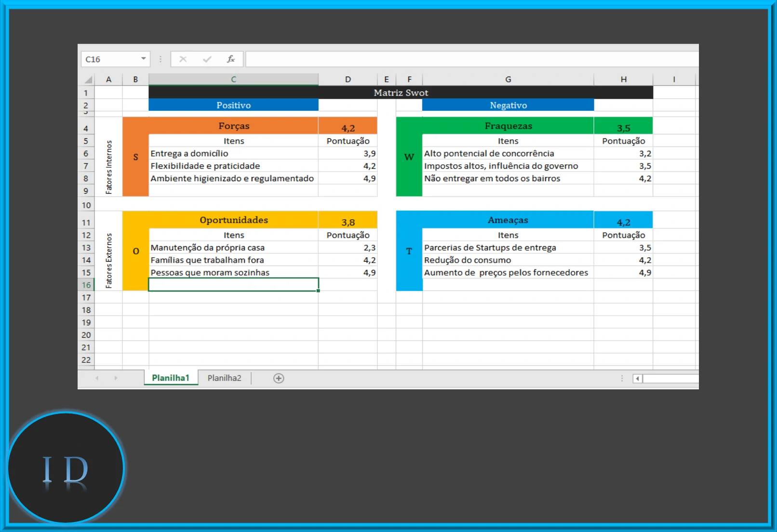This screenshot has height=532, width=777.
Task: Switch to the Planilha1 sheet tab
Action: click(x=171, y=378)
